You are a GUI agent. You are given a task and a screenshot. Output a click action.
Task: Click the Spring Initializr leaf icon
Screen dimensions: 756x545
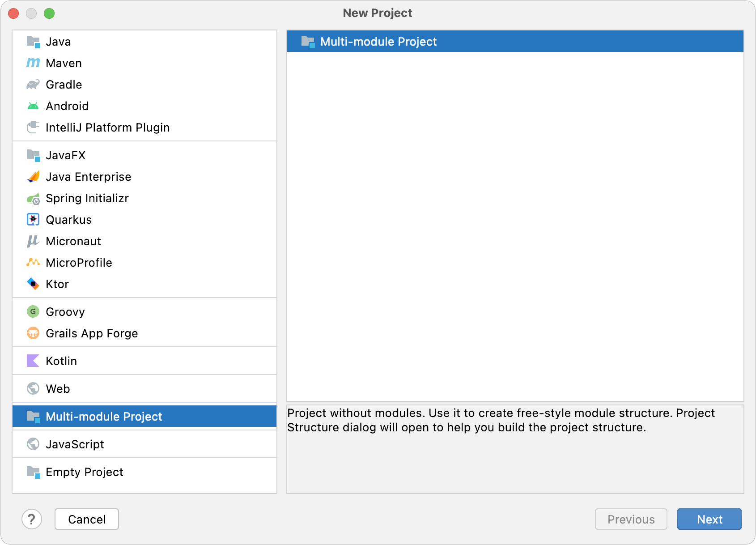pos(33,198)
